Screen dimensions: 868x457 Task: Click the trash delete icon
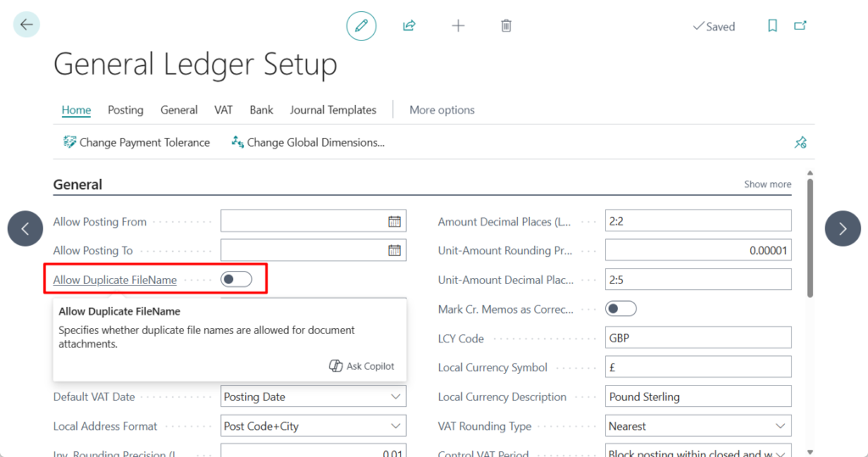[506, 25]
